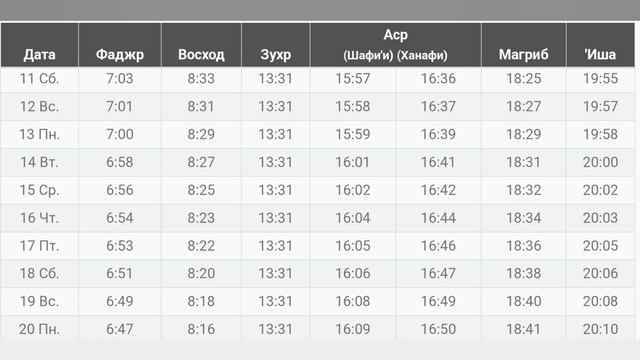
Task: Select the date cell 11 Сб.
Action: pyautogui.click(x=39, y=79)
